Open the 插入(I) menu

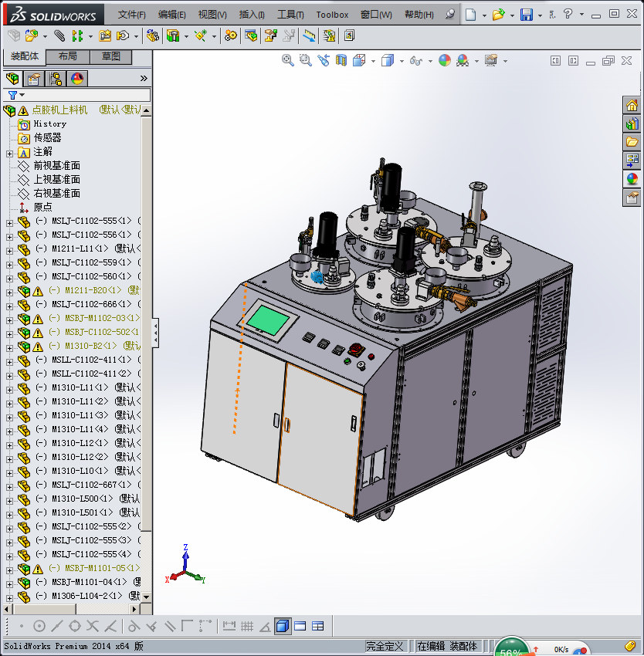pos(252,15)
